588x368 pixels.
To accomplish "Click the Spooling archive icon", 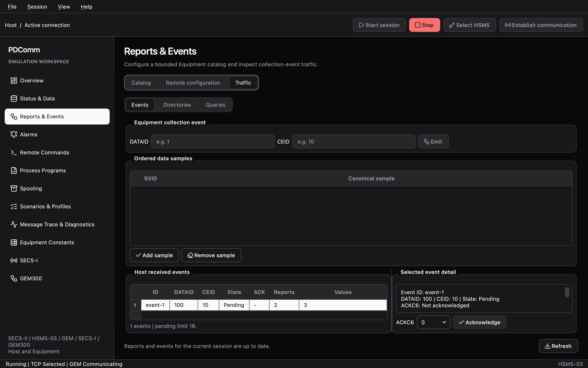I will tap(14, 188).
